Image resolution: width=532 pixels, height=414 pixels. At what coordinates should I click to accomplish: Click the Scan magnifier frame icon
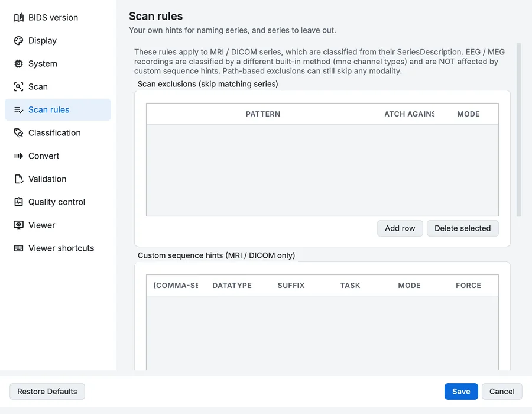tap(19, 86)
